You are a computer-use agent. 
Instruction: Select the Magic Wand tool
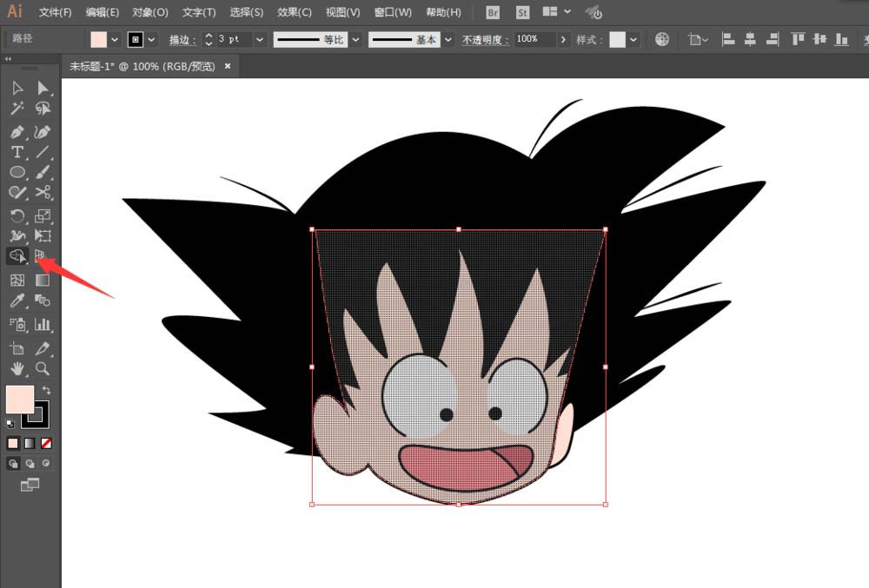(17, 109)
